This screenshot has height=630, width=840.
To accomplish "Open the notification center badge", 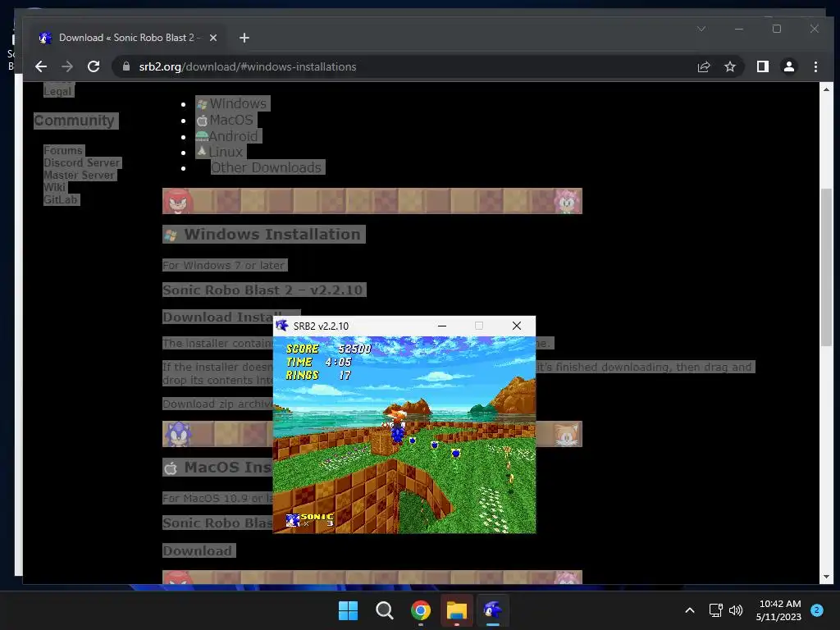I will (816, 610).
